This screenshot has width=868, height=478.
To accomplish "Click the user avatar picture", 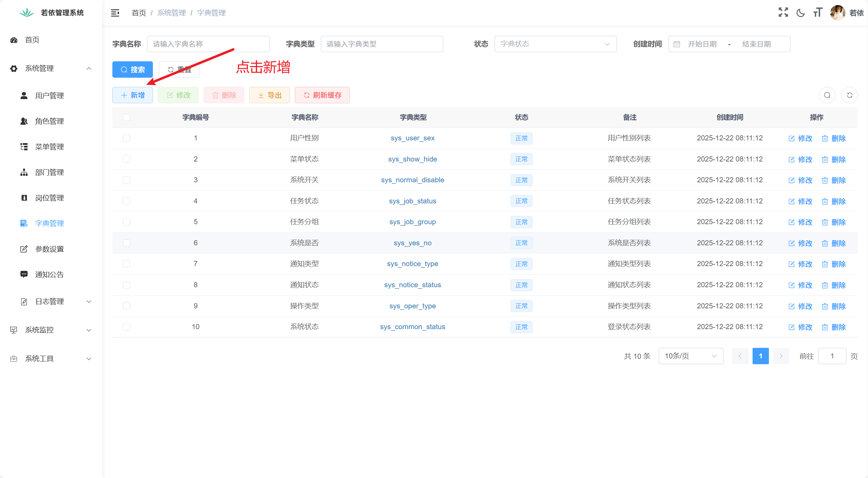I will [x=837, y=13].
